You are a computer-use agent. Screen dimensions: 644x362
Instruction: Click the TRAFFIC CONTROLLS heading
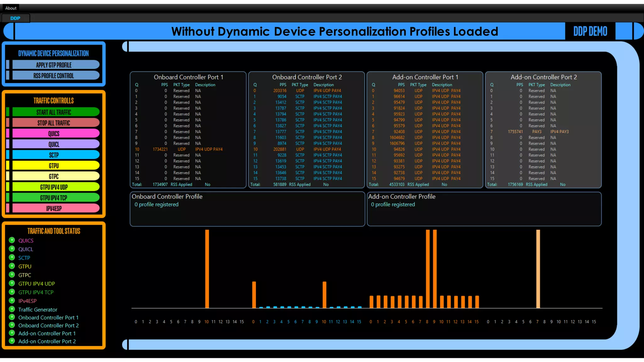tap(54, 101)
